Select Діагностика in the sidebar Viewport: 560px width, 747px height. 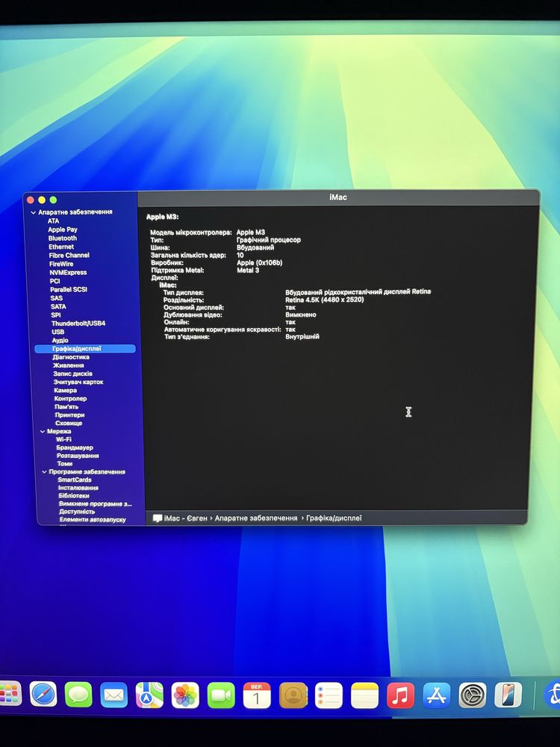71,357
